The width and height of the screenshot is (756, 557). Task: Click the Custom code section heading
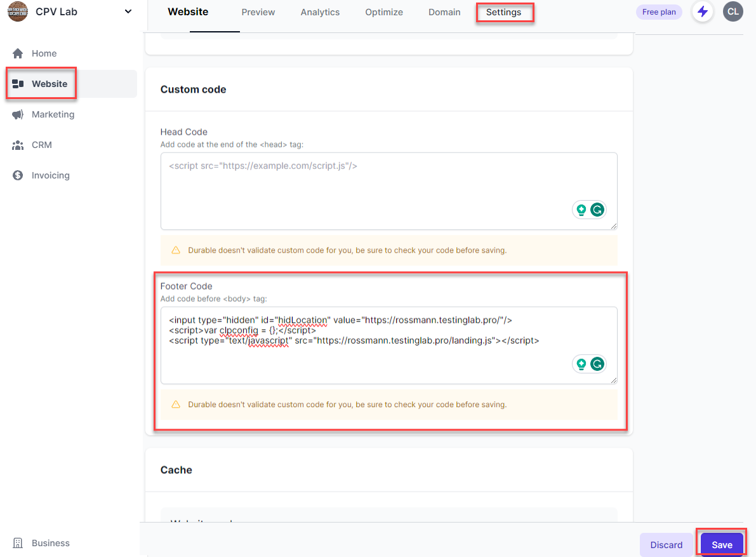point(194,90)
